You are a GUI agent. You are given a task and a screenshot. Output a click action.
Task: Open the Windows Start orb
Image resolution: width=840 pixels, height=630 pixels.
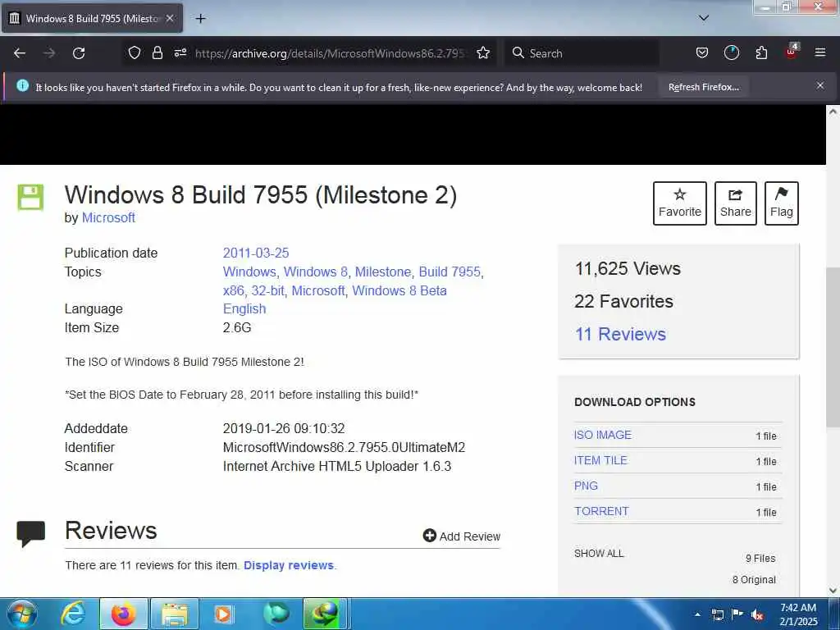pyautogui.click(x=22, y=614)
